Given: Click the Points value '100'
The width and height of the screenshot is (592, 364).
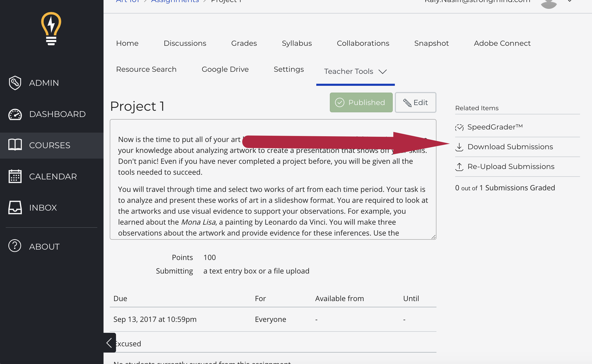Looking at the screenshot, I should tap(210, 257).
